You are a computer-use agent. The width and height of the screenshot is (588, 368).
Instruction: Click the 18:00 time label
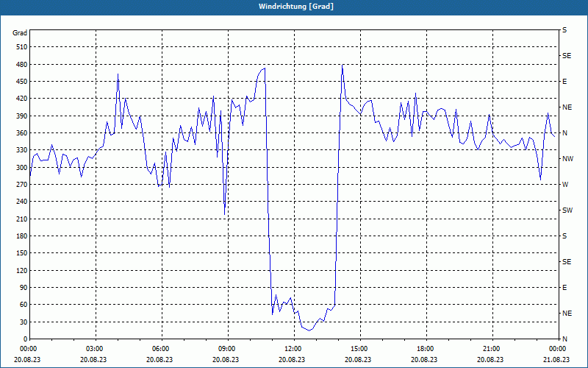(x=425, y=349)
